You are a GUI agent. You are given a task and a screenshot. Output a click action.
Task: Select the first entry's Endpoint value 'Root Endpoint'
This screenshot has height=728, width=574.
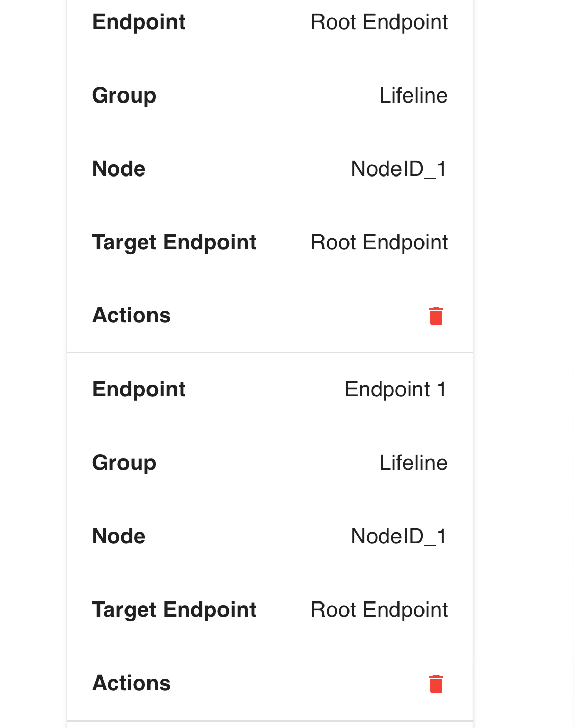pos(379,22)
